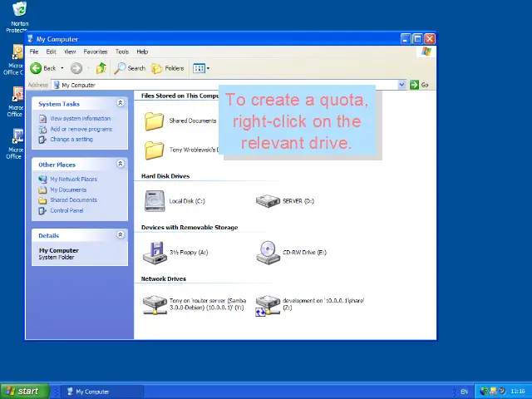Click the Windows flag logo in toolbar
The width and height of the screenshot is (532, 399).
click(x=426, y=52)
